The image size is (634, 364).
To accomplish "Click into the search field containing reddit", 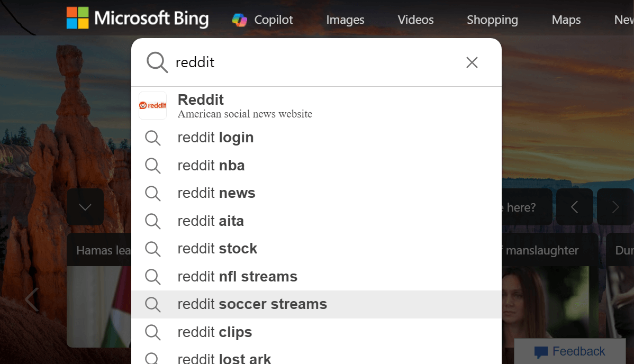I will (x=315, y=62).
